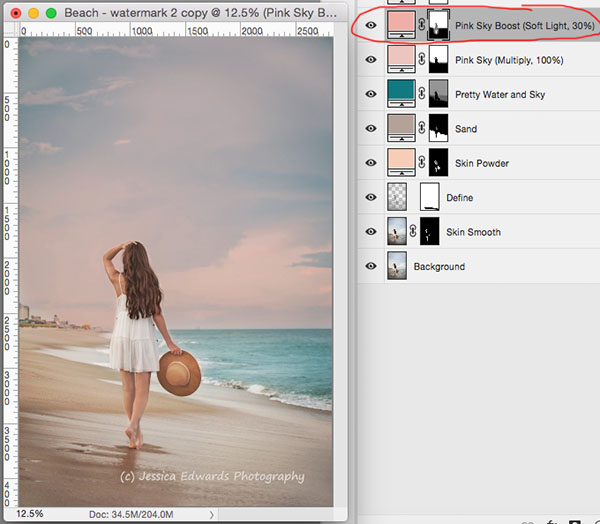This screenshot has width=600, height=524.
Task: Select the Pink Sky (Multiply, 100%) layer
Action: click(x=509, y=60)
